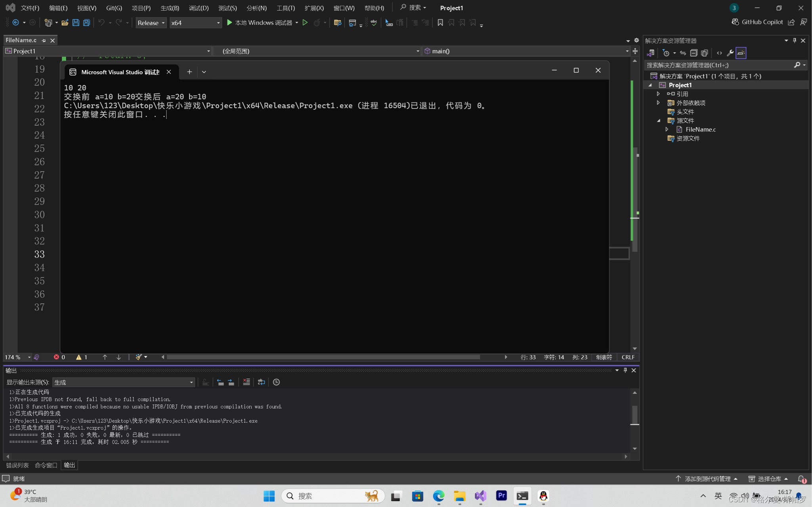Collapse the 源文件 source files folder
Image resolution: width=812 pixels, height=507 pixels.
click(659, 120)
